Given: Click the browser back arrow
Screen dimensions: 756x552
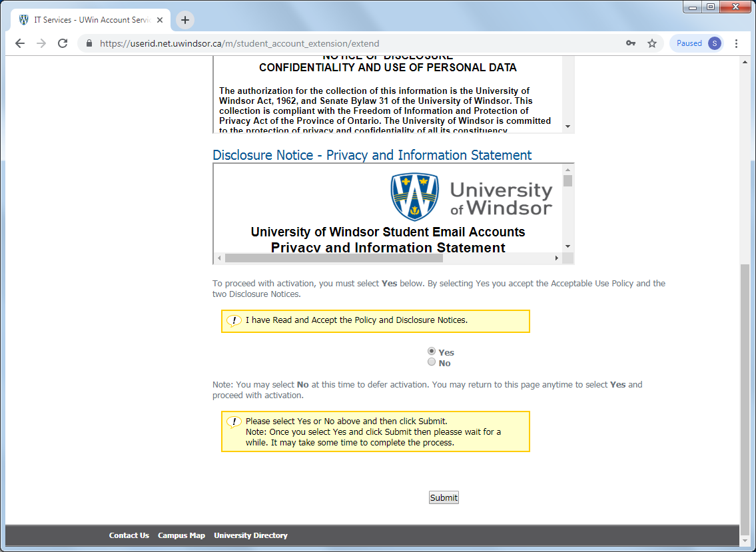Looking at the screenshot, I should tap(19, 43).
